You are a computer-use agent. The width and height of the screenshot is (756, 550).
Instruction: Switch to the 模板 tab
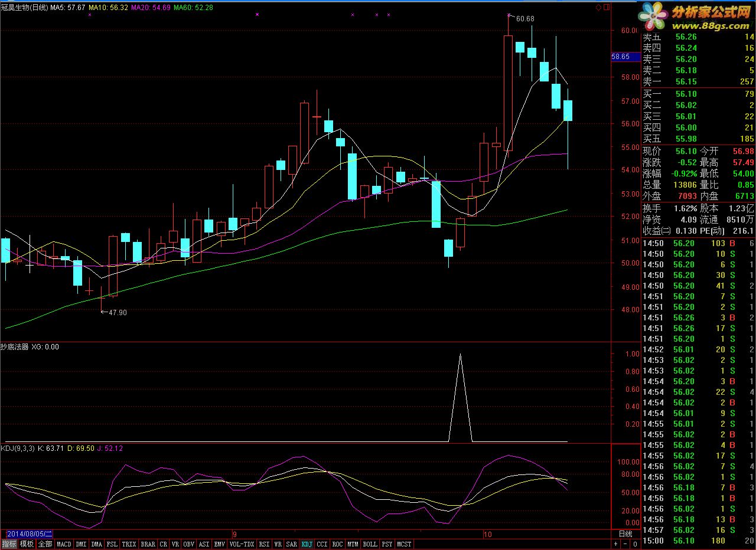click(27, 544)
